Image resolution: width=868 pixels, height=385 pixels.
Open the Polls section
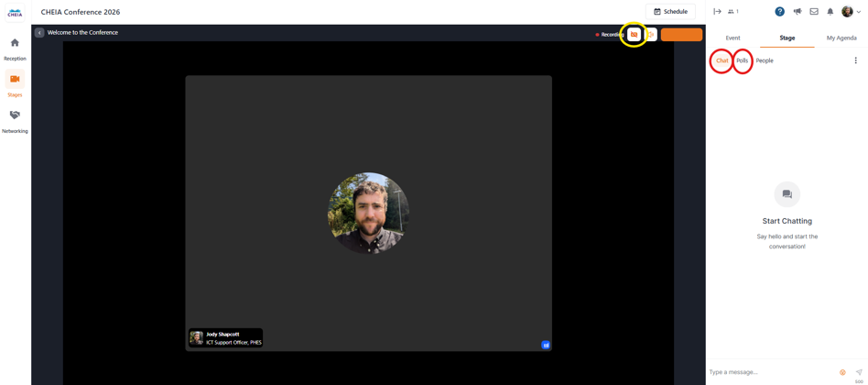743,60
